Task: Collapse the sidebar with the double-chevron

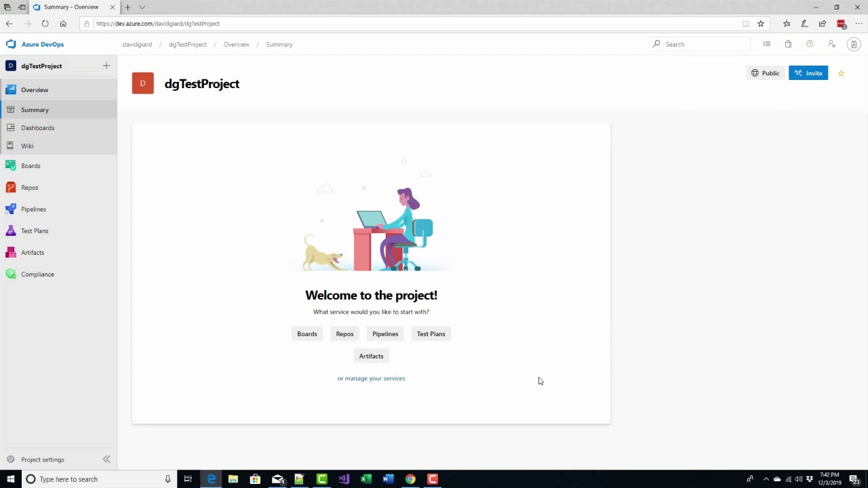Action: click(106, 460)
